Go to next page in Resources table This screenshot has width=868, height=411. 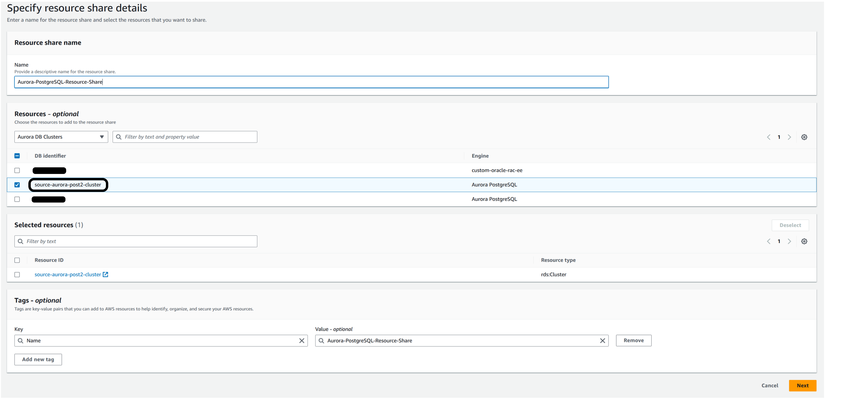(789, 137)
